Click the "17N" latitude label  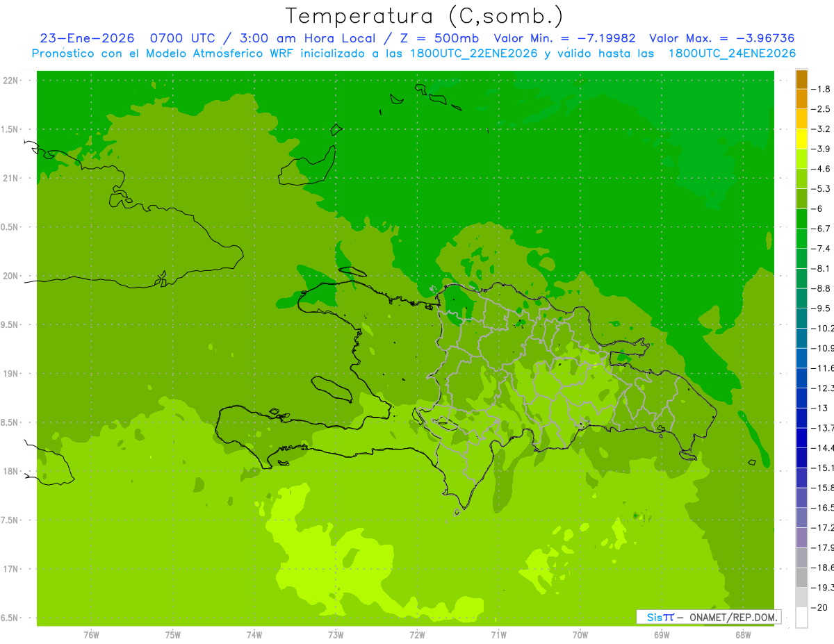11,569
